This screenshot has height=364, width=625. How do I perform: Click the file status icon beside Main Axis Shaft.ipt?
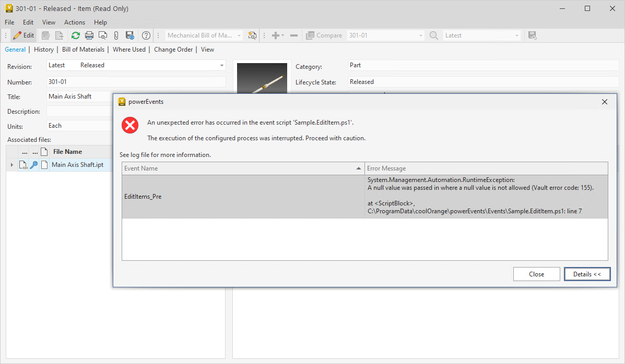point(23,164)
